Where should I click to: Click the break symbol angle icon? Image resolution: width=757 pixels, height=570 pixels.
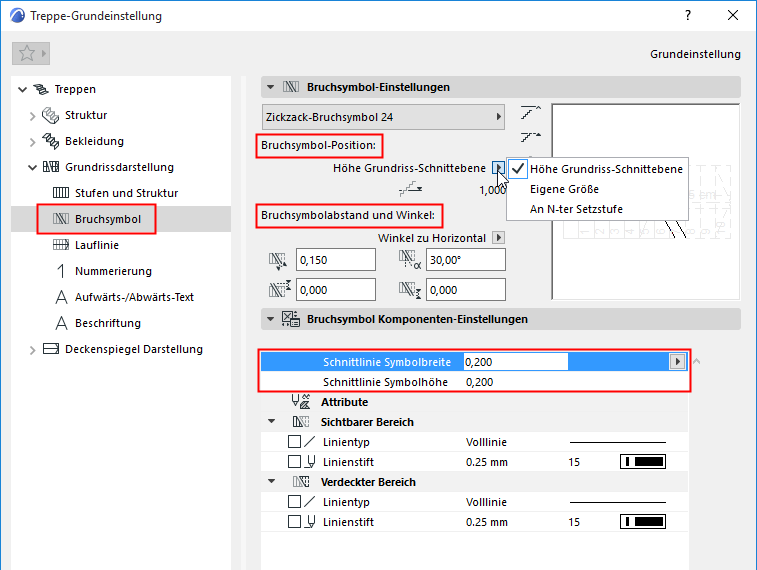(x=410, y=260)
